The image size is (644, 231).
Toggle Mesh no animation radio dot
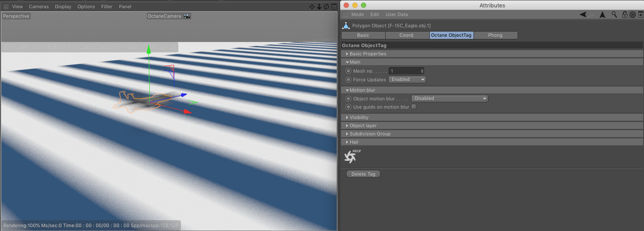[x=348, y=71]
